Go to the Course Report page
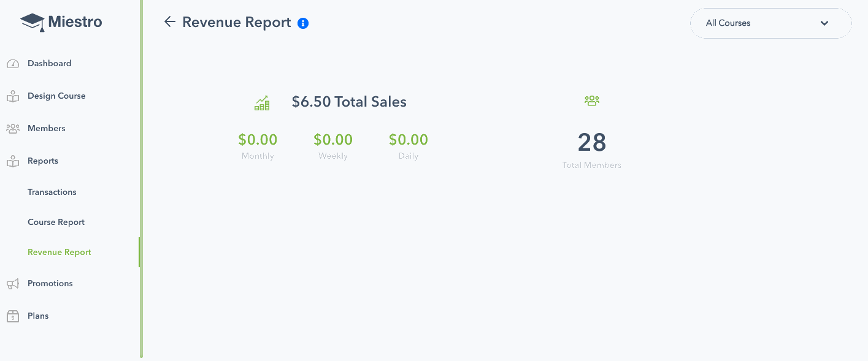868x361 pixels. pos(56,222)
